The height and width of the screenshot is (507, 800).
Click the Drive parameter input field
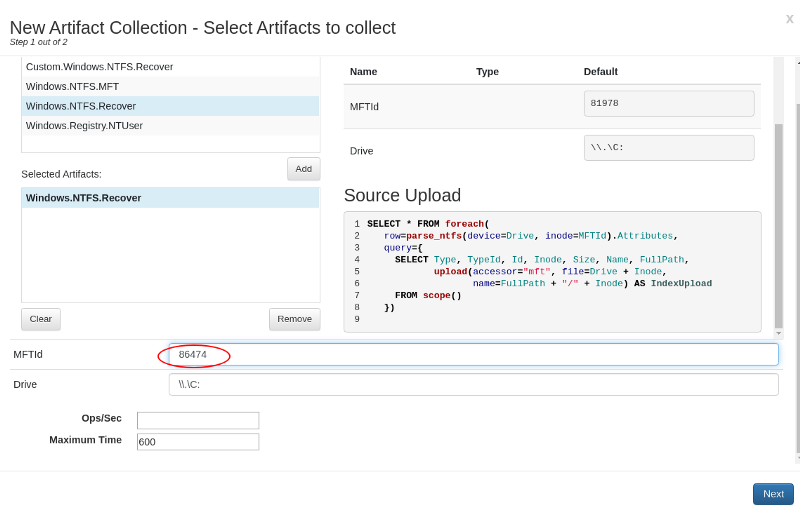tap(473, 385)
